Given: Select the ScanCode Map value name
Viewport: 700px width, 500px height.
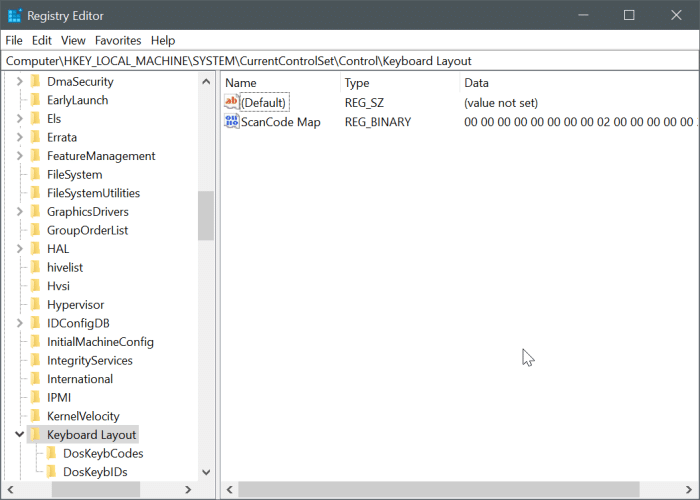Looking at the screenshot, I should click(x=281, y=122).
